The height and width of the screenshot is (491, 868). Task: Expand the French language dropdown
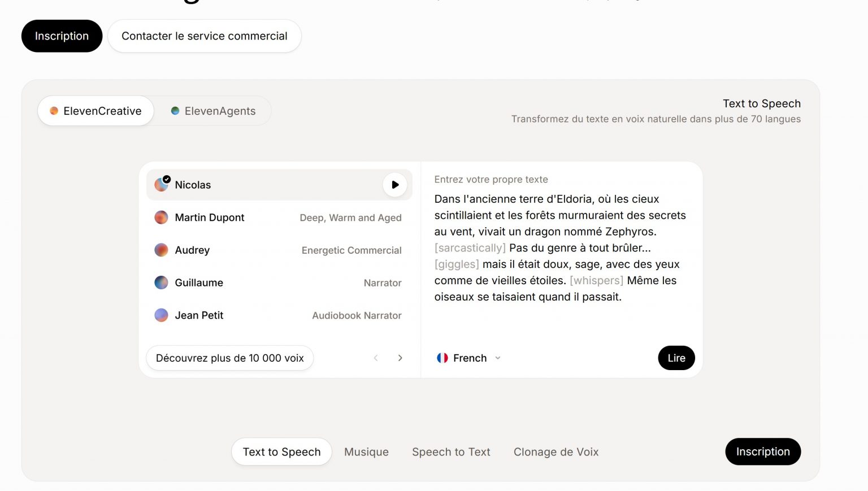[497, 358]
